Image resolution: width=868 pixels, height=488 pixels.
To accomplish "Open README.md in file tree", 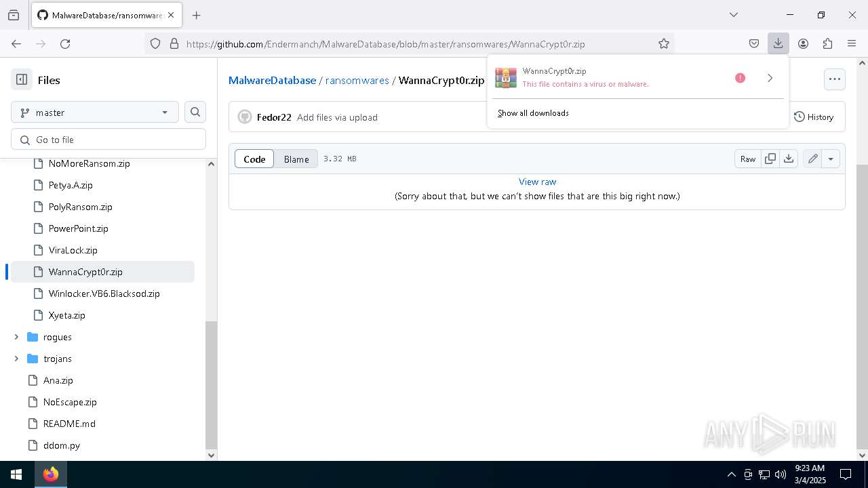I will click(69, 424).
